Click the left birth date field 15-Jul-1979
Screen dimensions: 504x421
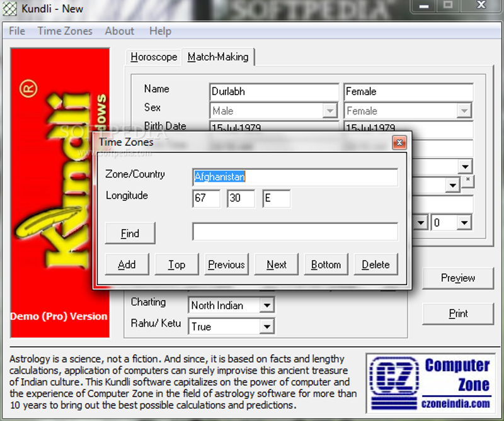(274, 127)
